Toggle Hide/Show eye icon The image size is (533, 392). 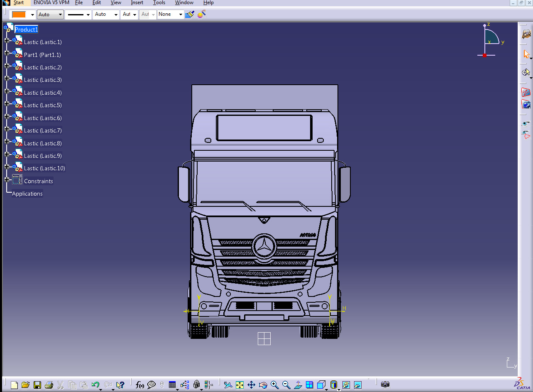click(x=526, y=123)
